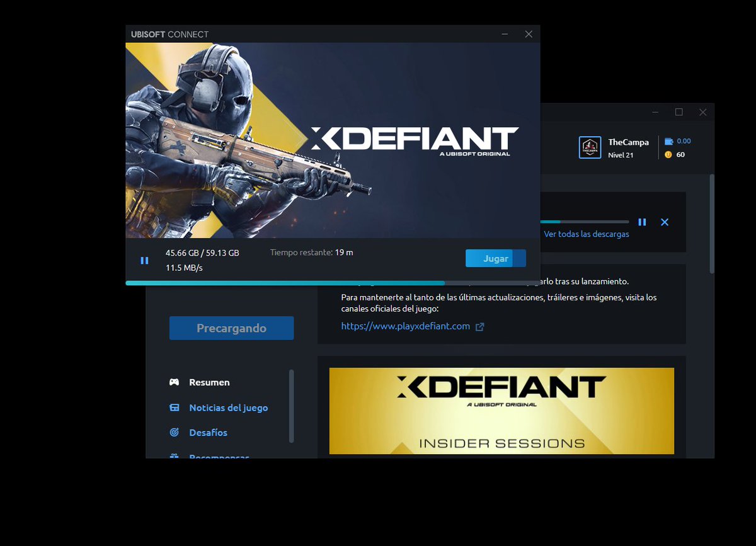The width and height of the screenshot is (756, 546).
Task: Open TheCampa profile avatar
Action: tap(590, 147)
